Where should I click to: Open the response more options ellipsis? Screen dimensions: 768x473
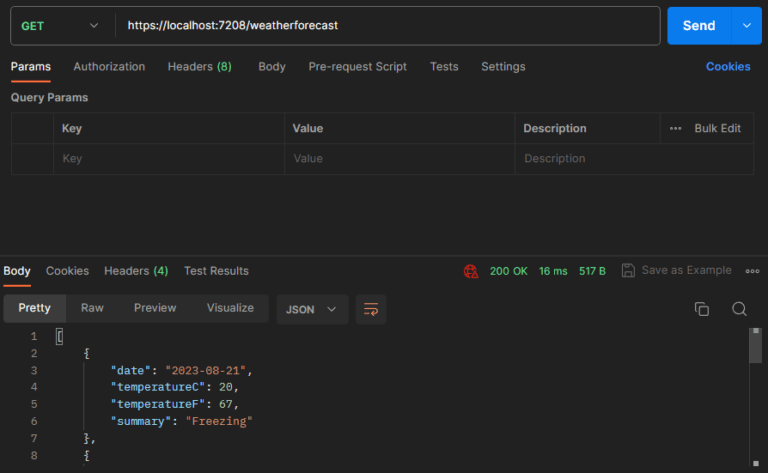752,271
